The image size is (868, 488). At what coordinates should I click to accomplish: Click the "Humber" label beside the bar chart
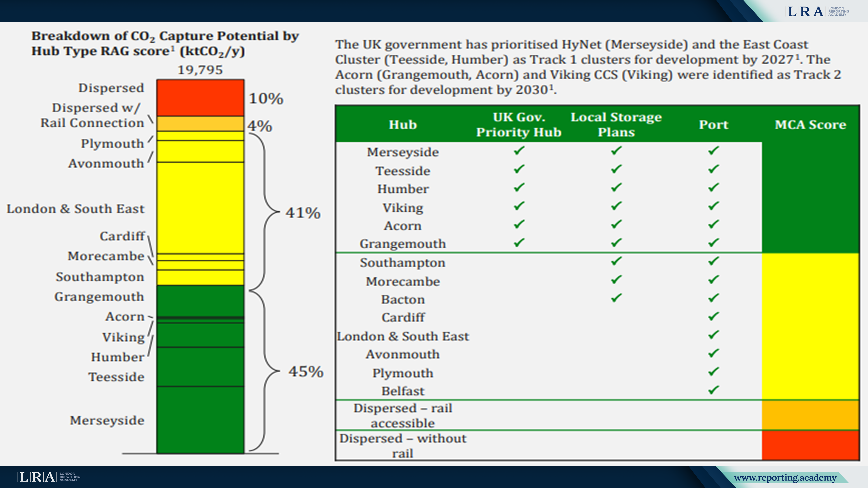pos(118,357)
